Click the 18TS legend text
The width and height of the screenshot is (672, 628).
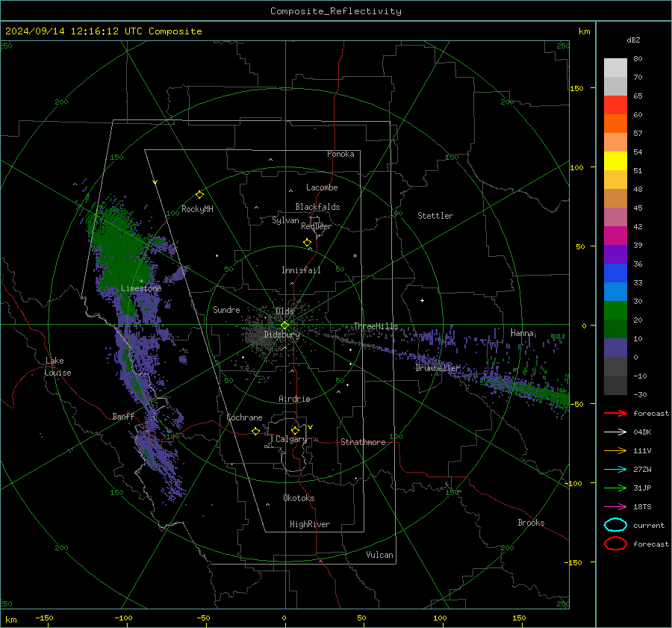(x=642, y=507)
